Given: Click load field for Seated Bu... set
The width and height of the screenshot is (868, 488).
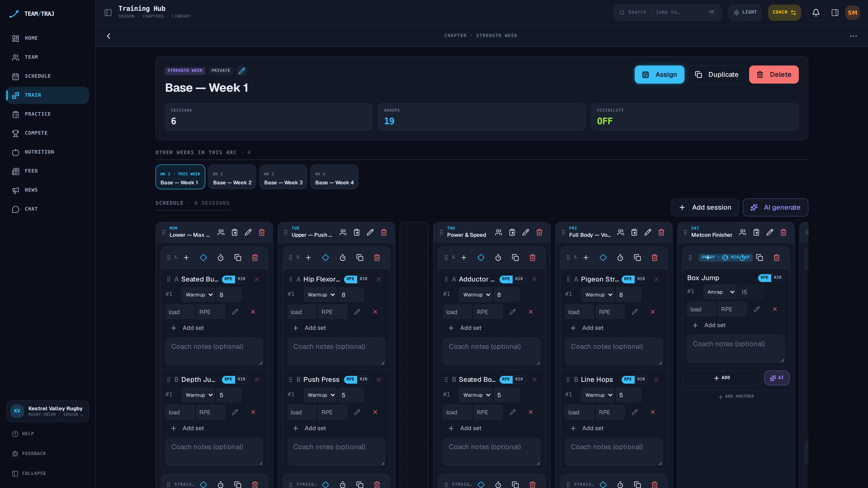Looking at the screenshot, I should coord(180,312).
